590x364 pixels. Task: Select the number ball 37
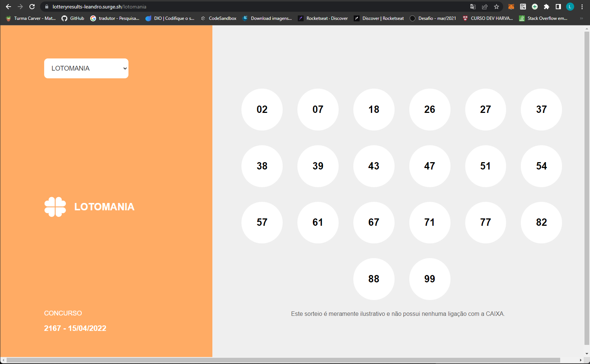pos(541,110)
